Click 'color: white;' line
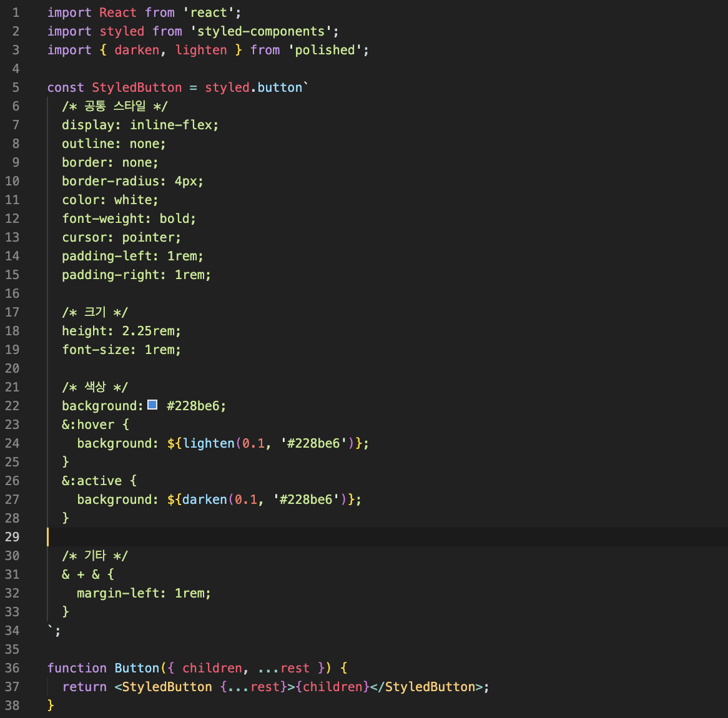Screen dimensions: 728x718 (110, 200)
